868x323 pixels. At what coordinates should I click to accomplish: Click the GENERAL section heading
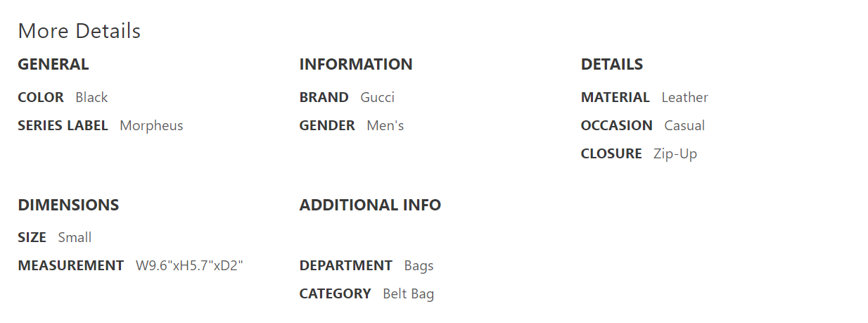(53, 64)
